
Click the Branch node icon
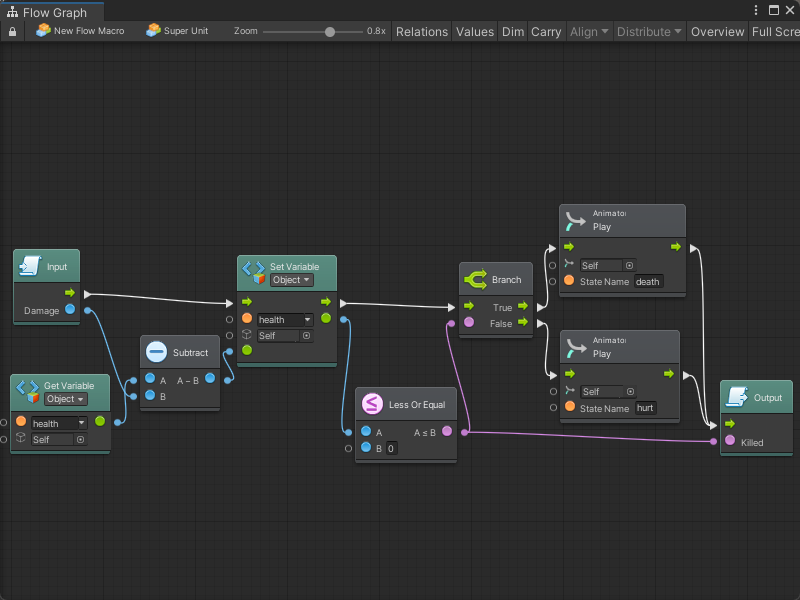[x=475, y=280]
